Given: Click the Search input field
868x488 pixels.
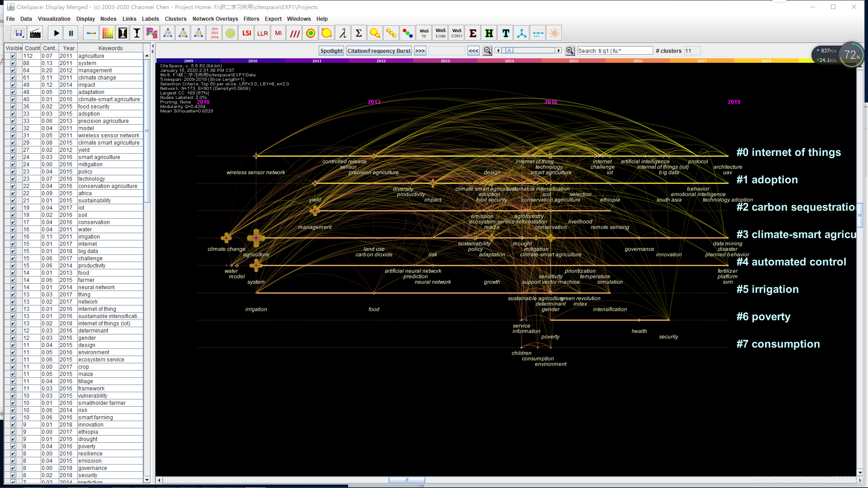Looking at the screenshot, I should coord(615,51).
